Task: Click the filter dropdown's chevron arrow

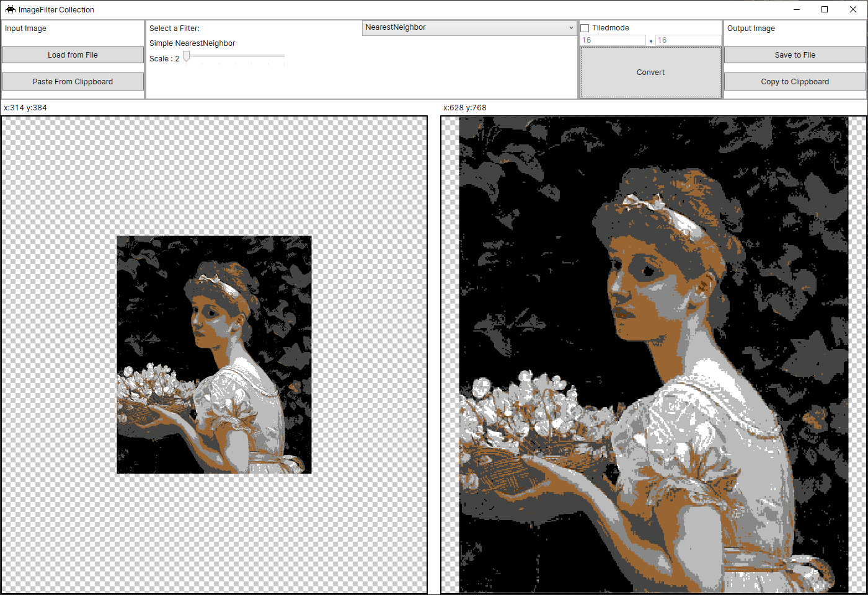Action: (x=570, y=27)
